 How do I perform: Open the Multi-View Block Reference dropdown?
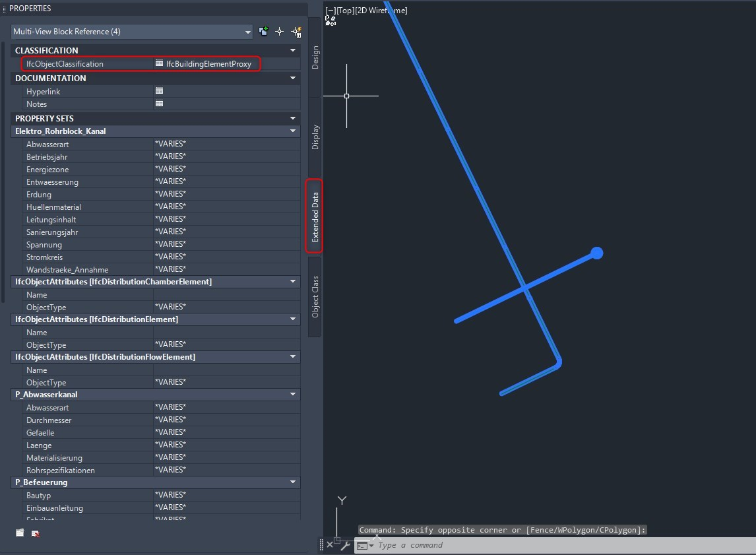tap(247, 31)
